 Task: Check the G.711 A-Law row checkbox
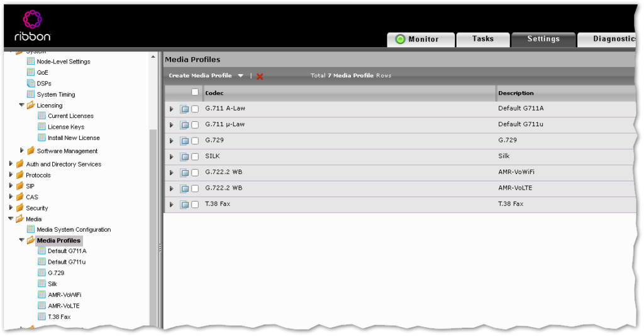[x=195, y=109]
